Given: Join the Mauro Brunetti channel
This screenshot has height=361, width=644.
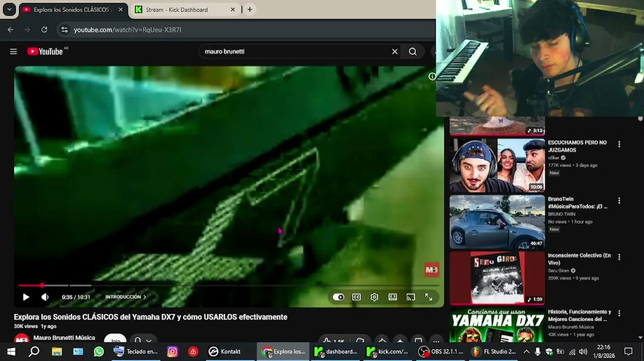Looking at the screenshot, I should click(115, 340).
